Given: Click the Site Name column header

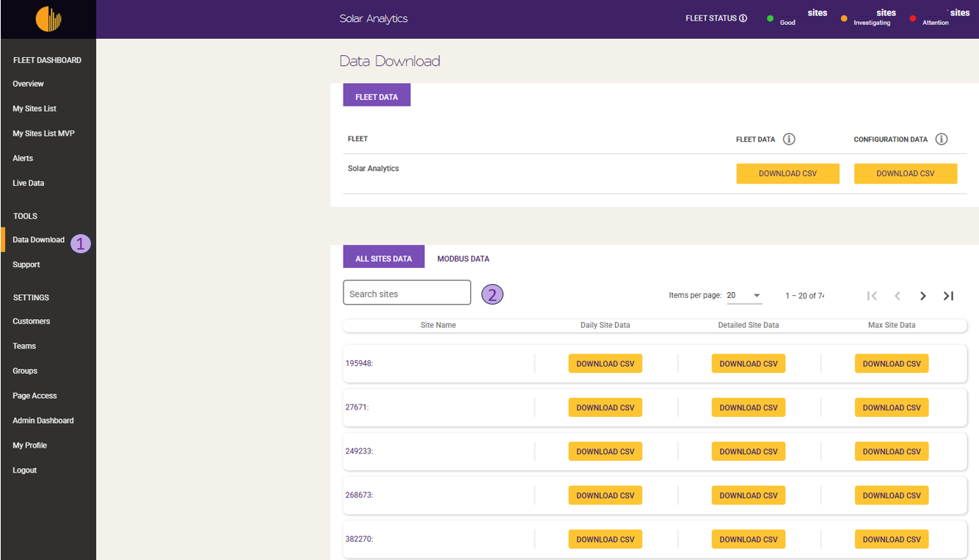Looking at the screenshot, I should coord(438,325).
